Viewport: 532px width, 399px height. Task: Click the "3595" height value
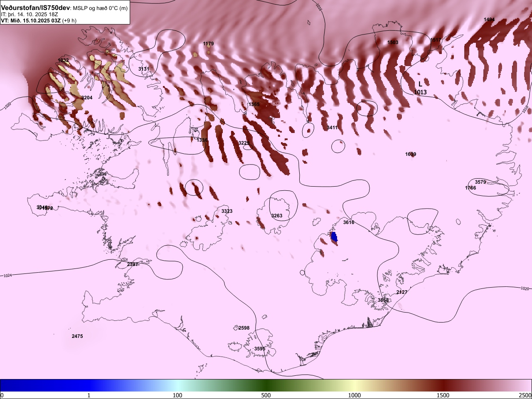pos(260,349)
